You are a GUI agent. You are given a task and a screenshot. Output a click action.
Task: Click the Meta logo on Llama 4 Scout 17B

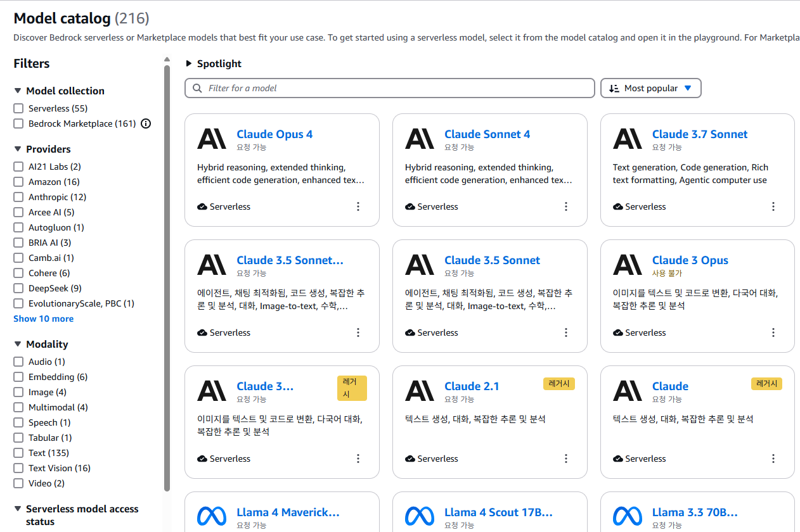click(x=420, y=516)
